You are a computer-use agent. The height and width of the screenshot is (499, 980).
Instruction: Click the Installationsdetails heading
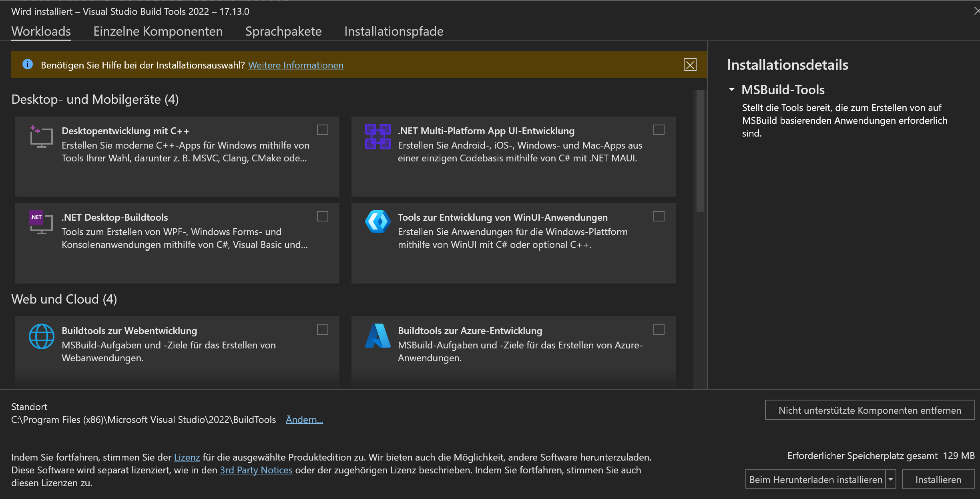(x=787, y=64)
